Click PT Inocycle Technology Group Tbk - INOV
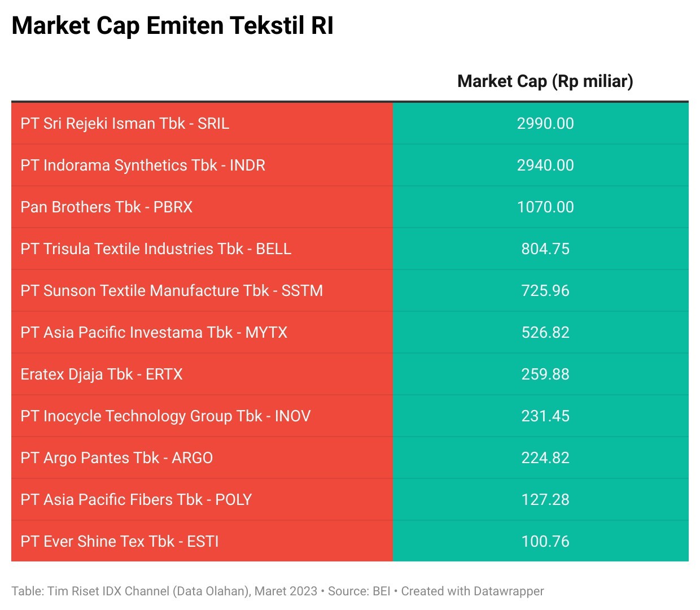Screen dimensions: 700x610 165,416
